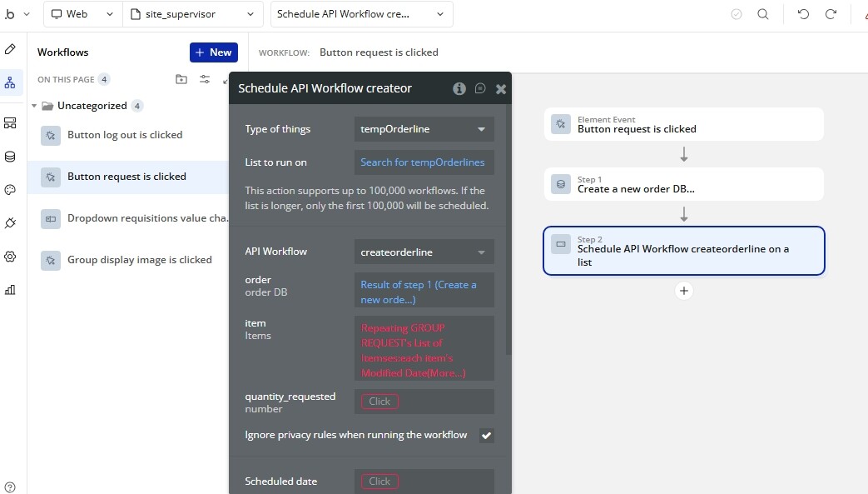Click the redo arrow icon

pyautogui.click(x=831, y=14)
